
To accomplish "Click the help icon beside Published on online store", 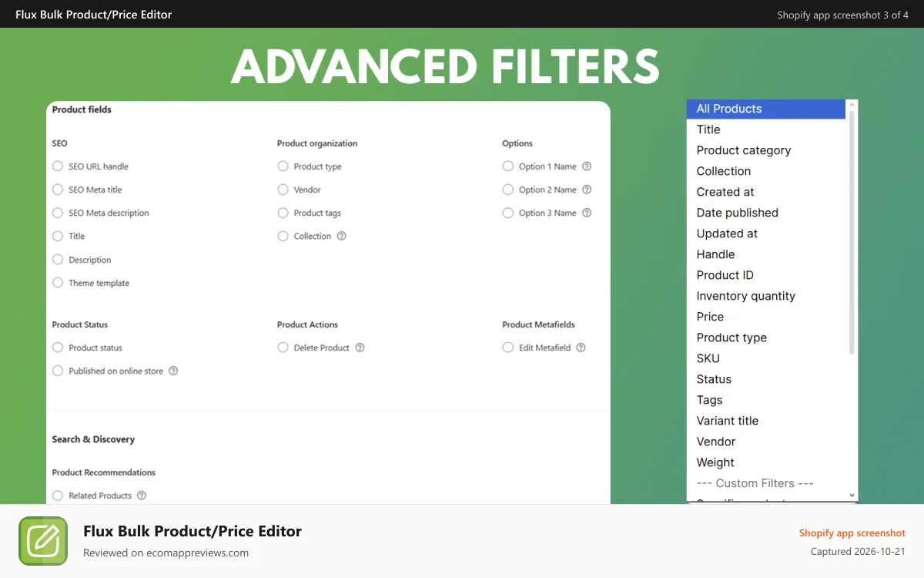I will [x=173, y=371].
